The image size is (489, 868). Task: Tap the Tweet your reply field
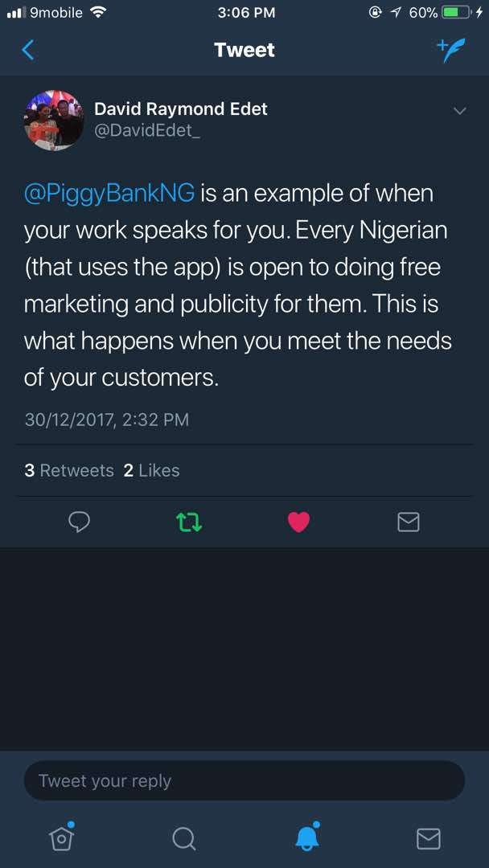click(244, 780)
